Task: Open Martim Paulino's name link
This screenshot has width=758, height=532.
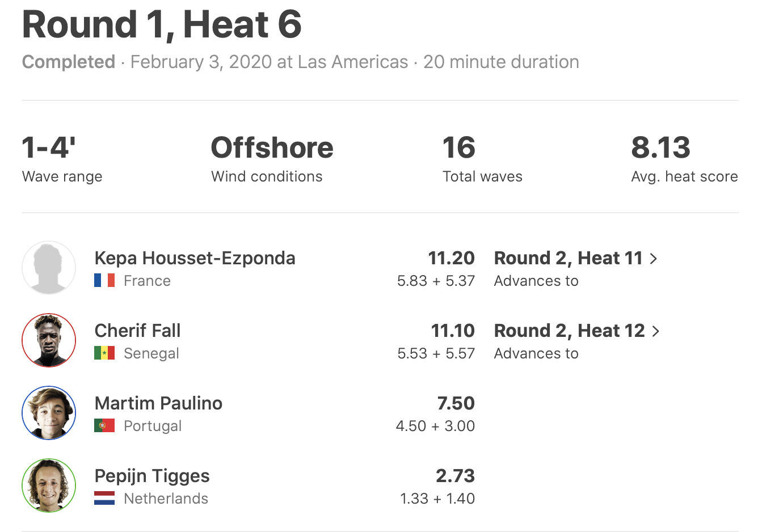Action: pos(158,403)
